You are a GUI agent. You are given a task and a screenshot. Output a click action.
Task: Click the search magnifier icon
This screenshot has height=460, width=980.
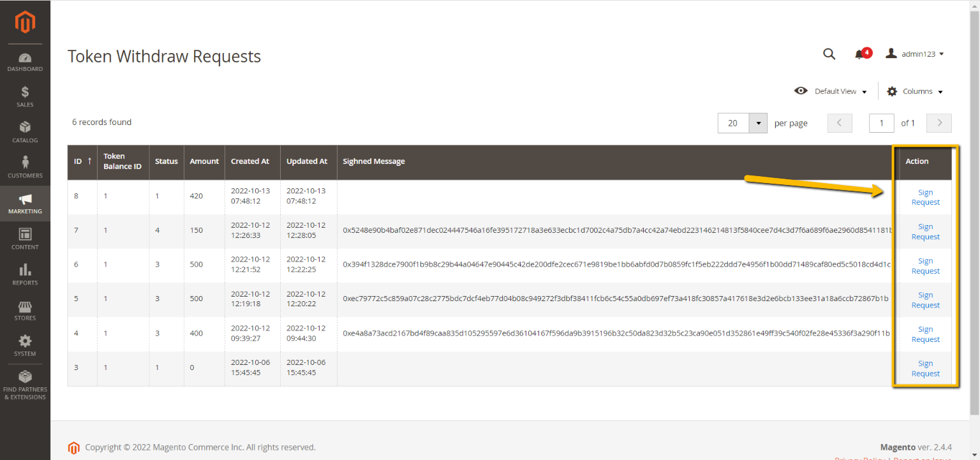(x=829, y=54)
